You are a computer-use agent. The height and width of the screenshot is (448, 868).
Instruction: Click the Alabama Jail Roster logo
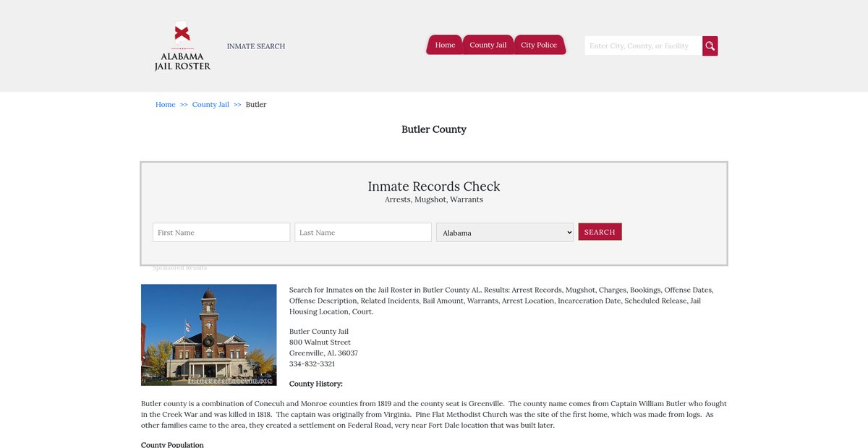pyautogui.click(x=182, y=46)
